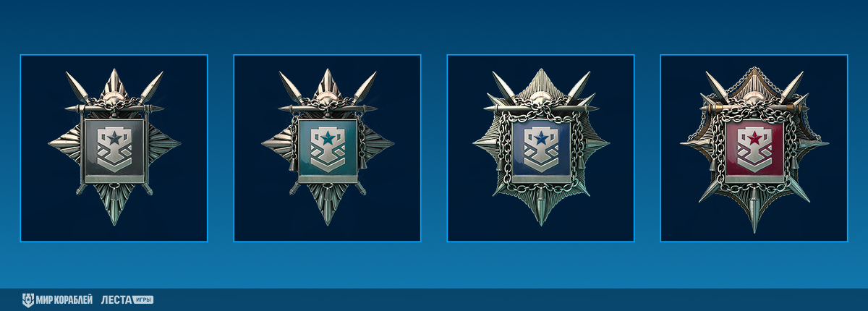Click chain draped over the red badge
This screenshot has width=868, height=311.
(x=754, y=108)
